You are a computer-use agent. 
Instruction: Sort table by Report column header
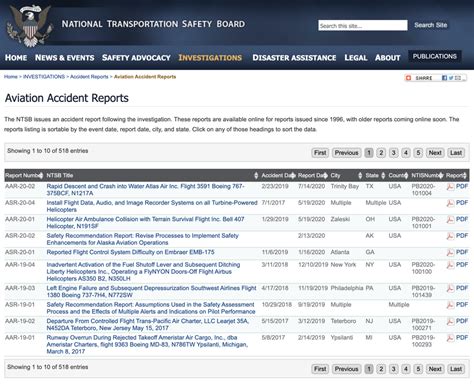(x=456, y=175)
